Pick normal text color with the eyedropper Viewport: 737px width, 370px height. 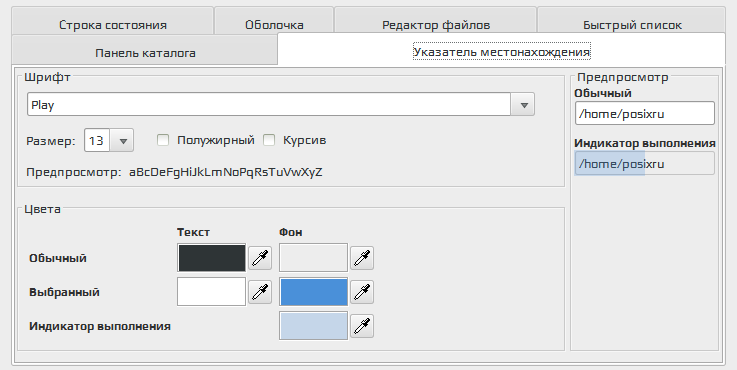tap(260, 258)
